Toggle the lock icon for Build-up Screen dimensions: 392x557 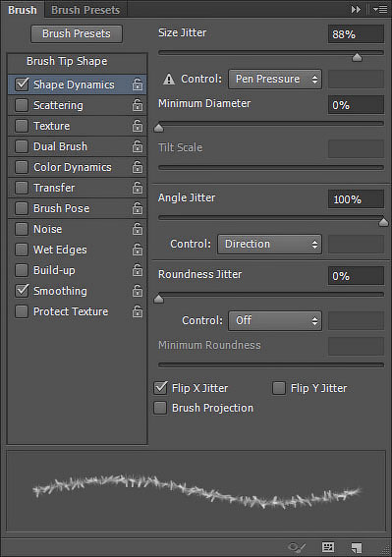(138, 270)
